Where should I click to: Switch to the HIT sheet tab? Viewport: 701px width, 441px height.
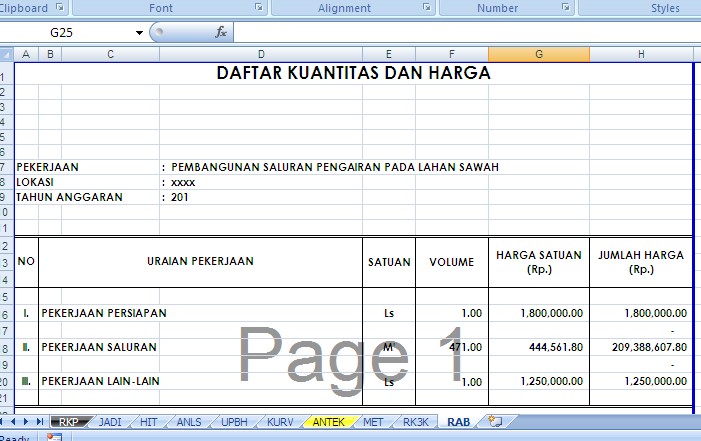point(148,422)
